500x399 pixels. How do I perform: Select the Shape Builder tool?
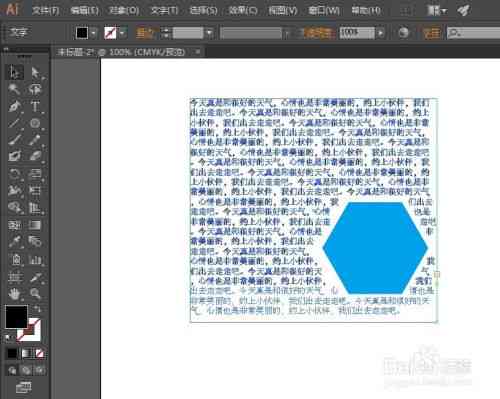pos(15,208)
